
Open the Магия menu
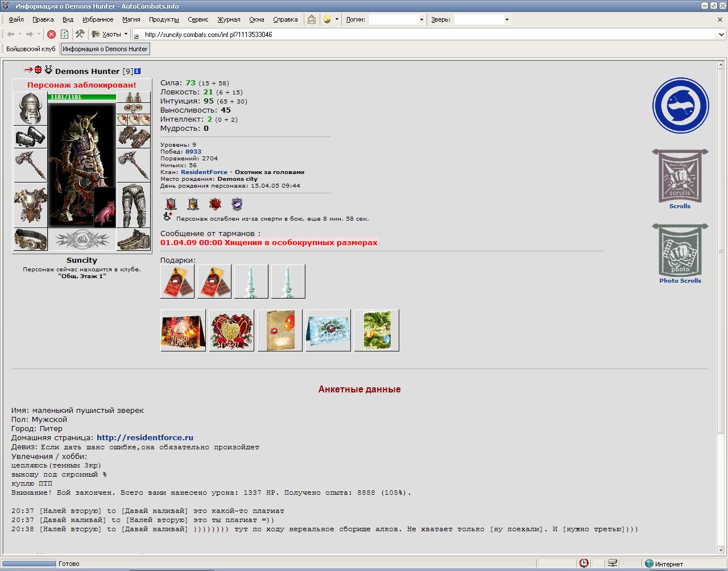(x=131, y=19)
